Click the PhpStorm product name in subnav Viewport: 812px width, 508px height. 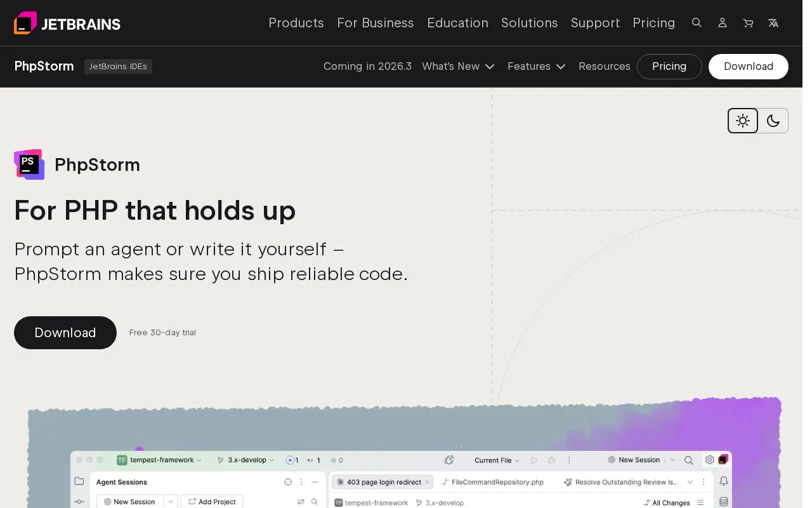click(x=44, y=66)
